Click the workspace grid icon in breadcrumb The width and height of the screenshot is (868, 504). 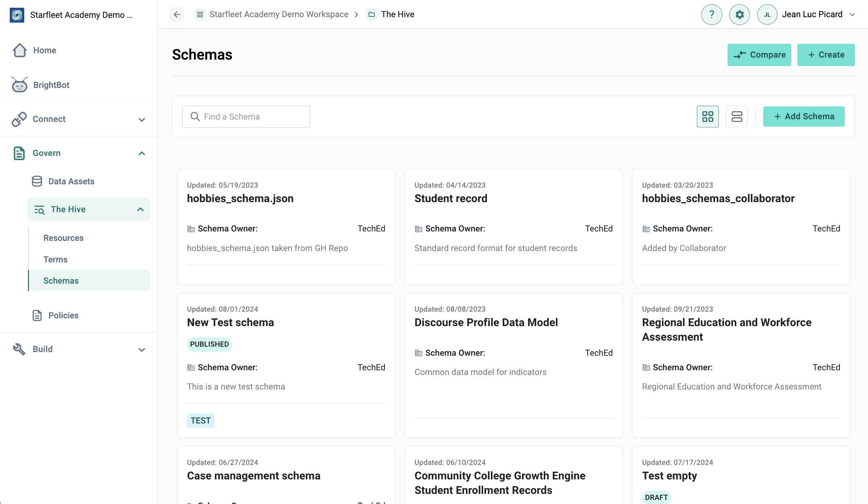[x=200, y=14]
